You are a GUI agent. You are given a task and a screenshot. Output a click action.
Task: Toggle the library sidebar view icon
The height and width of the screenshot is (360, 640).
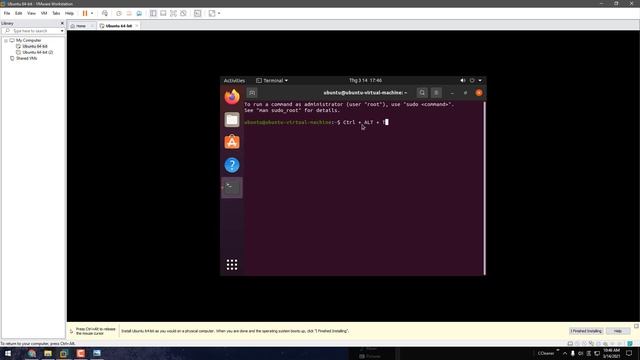tap(153, 13)
